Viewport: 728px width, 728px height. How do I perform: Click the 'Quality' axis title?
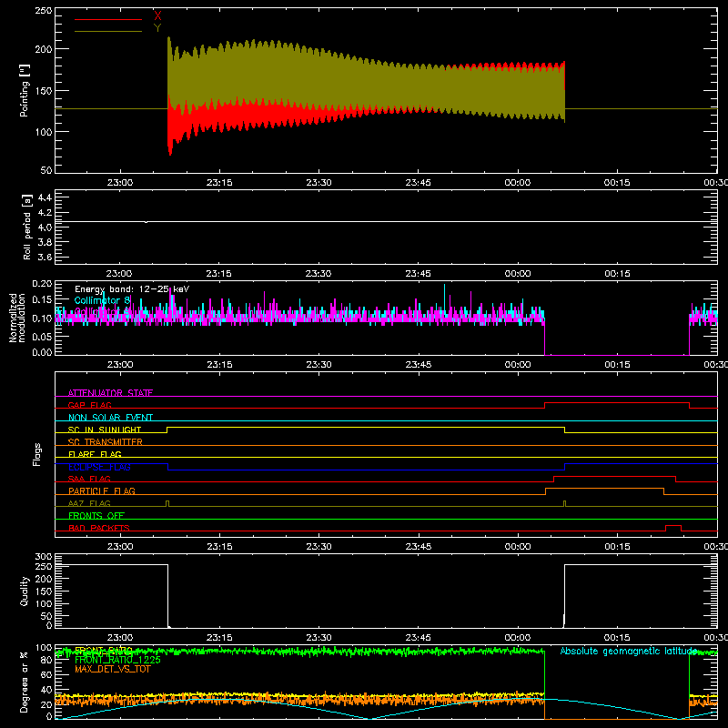pyautogui.click(x=25, y=591)
